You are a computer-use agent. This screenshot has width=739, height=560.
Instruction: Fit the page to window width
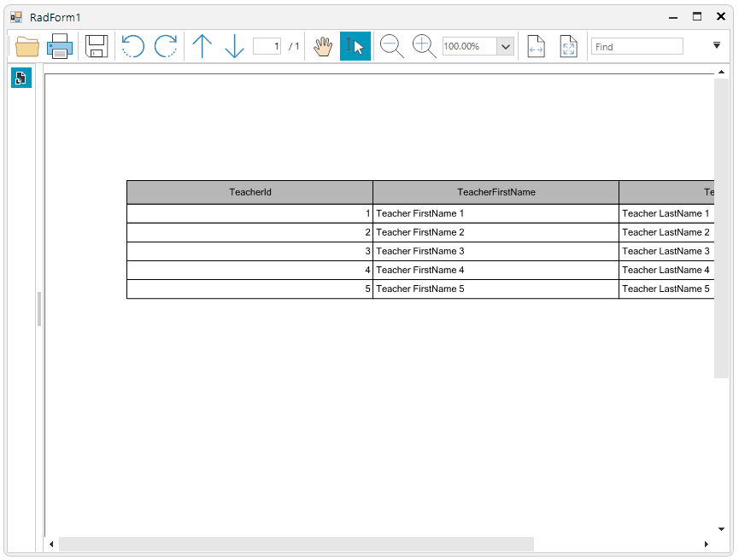537,47
